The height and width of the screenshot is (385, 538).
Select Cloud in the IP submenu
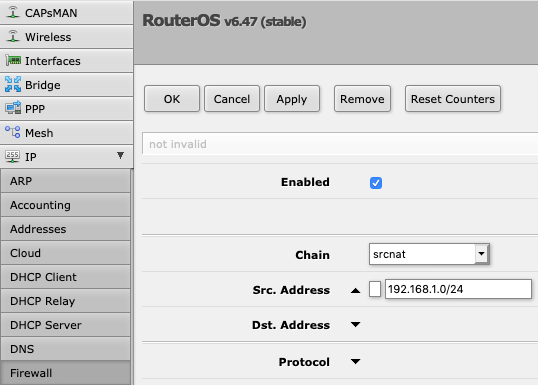(66, 253)
